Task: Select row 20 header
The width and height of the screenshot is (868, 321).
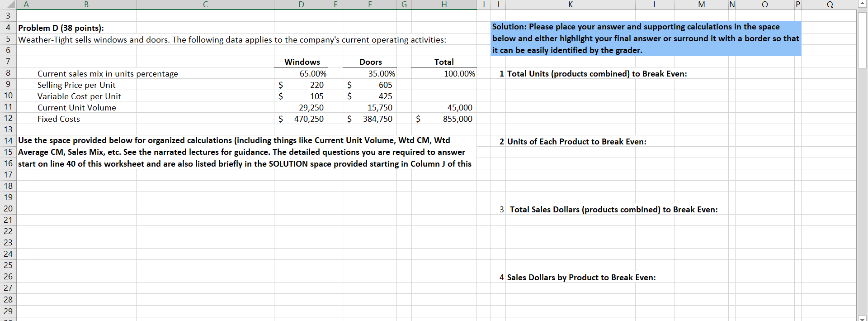Action: (x=8, y=209)
